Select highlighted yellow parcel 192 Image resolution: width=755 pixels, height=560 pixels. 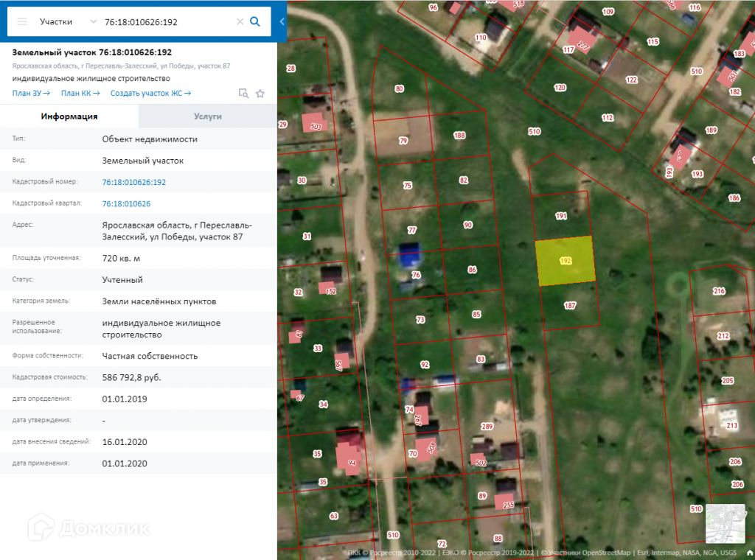[566, 260]
